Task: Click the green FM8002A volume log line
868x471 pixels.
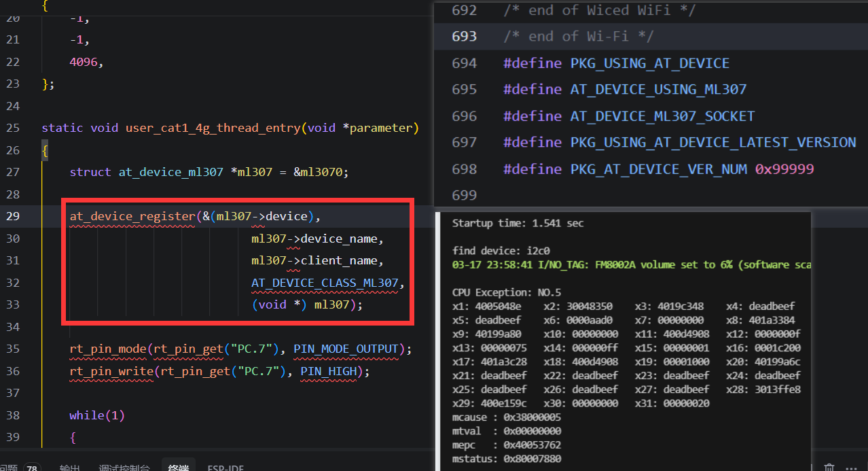Action: coord(632,265)
